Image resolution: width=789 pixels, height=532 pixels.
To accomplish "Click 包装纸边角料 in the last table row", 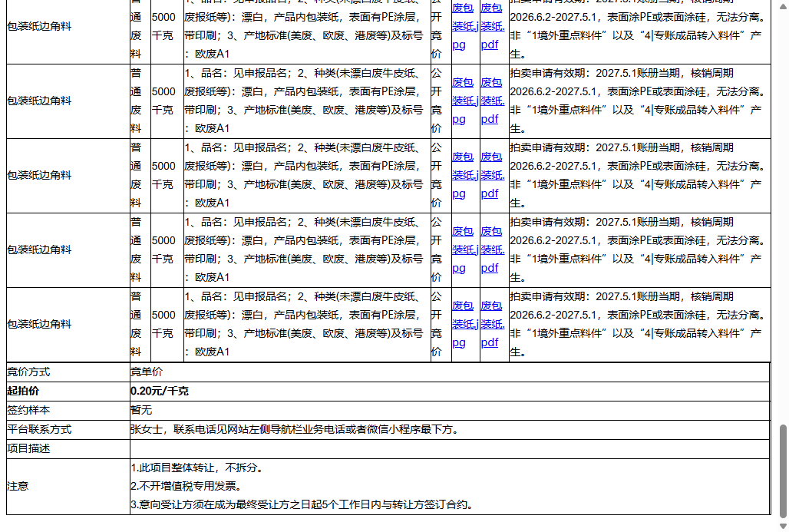I will coord(39,324).
